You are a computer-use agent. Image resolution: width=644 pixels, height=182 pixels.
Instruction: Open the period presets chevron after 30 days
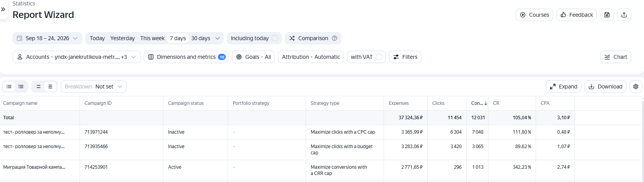pyautogui.click(x=218, y=38)
